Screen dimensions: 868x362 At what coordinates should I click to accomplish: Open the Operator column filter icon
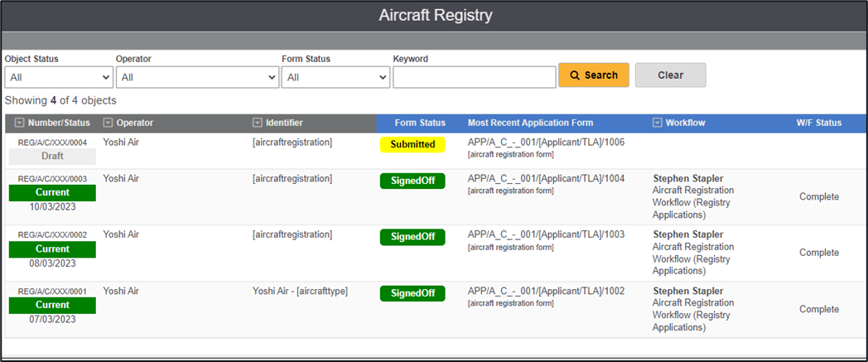[x=108, y=123]
